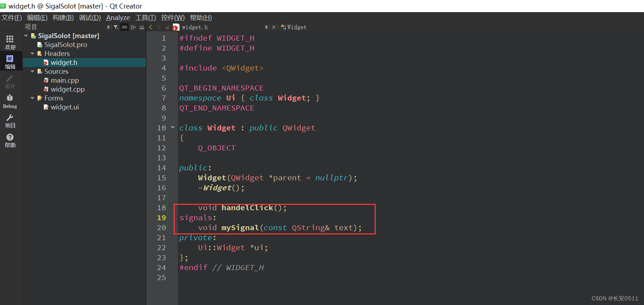Screen dimensions: 644x305
Task: Open the Welcome (欢迎) mode
Action: click(10, 42)
